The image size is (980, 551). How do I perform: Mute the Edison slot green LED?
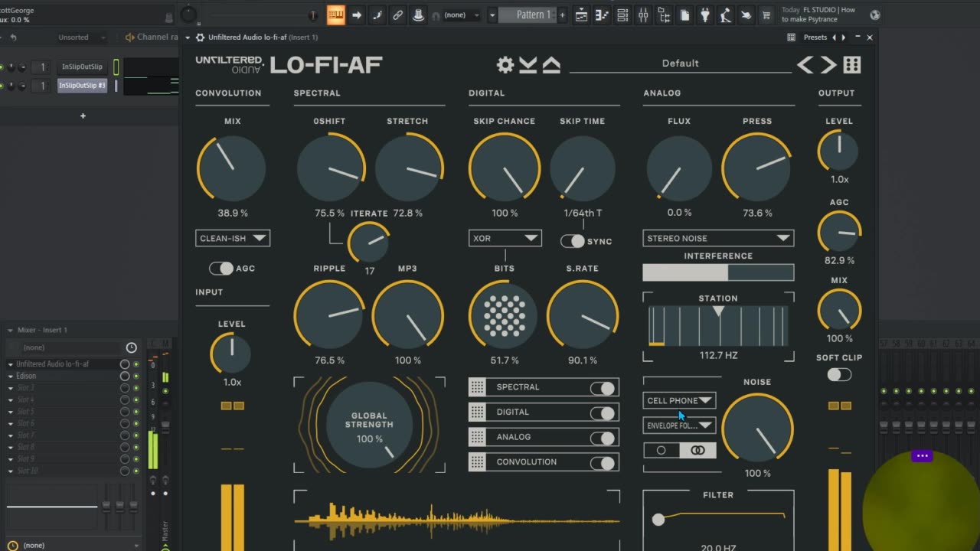pos(136,376)
